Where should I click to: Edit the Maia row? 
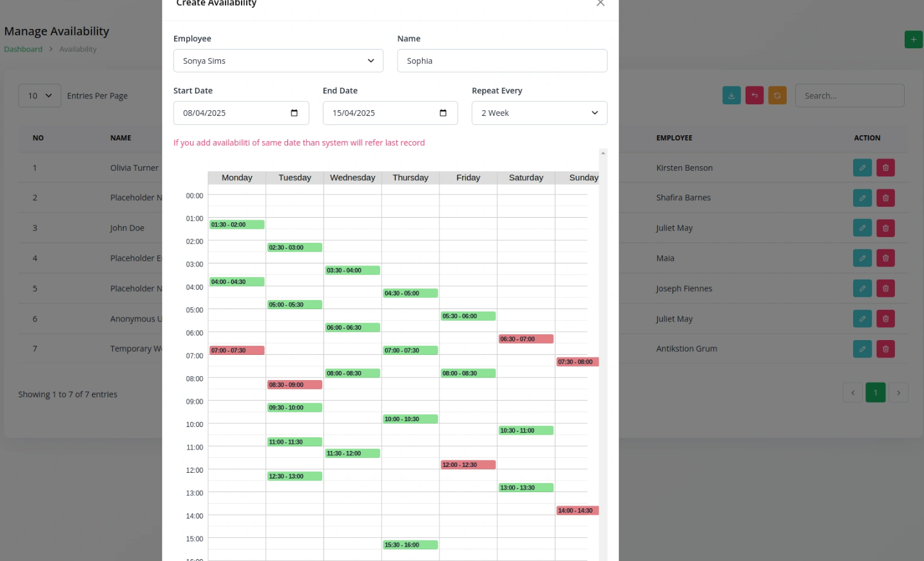[x=862, y=258]
